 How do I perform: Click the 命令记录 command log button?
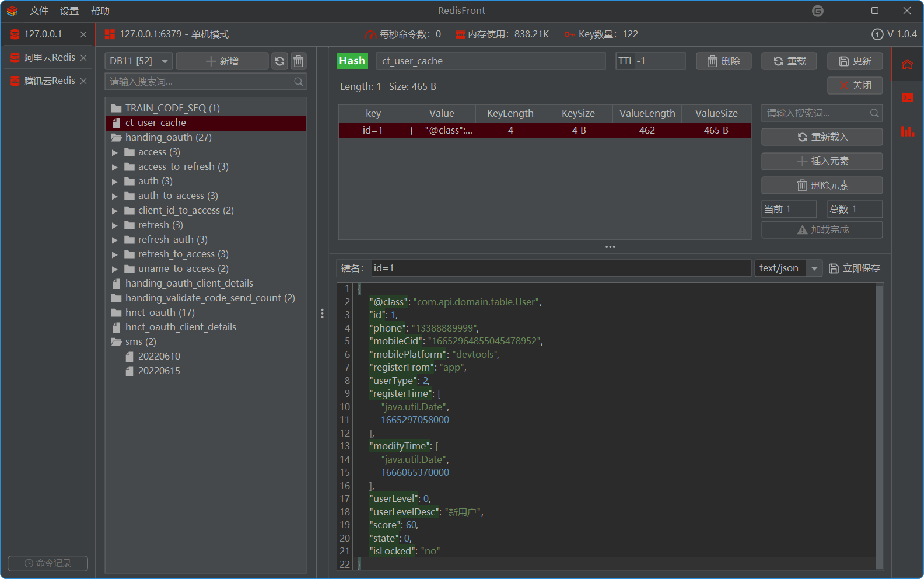coord(48,563)
